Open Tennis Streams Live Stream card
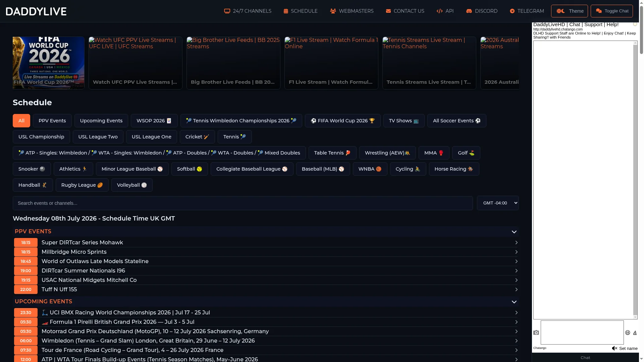 pos(429,63)
